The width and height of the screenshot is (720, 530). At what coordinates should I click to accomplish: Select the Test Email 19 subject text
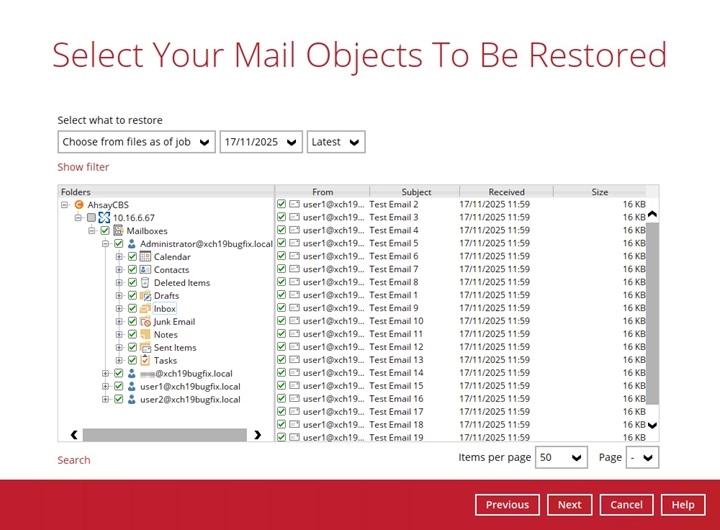coord(396,437)
